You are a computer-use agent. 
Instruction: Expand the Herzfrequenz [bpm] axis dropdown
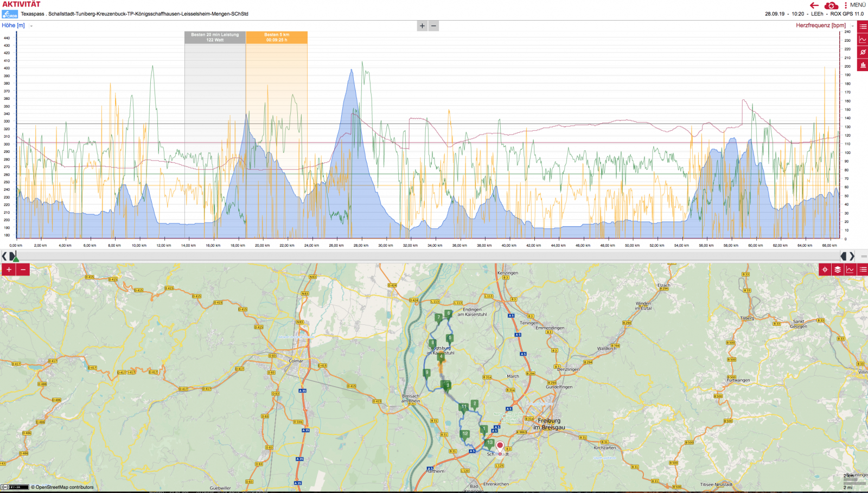click(x=852, y=26)
